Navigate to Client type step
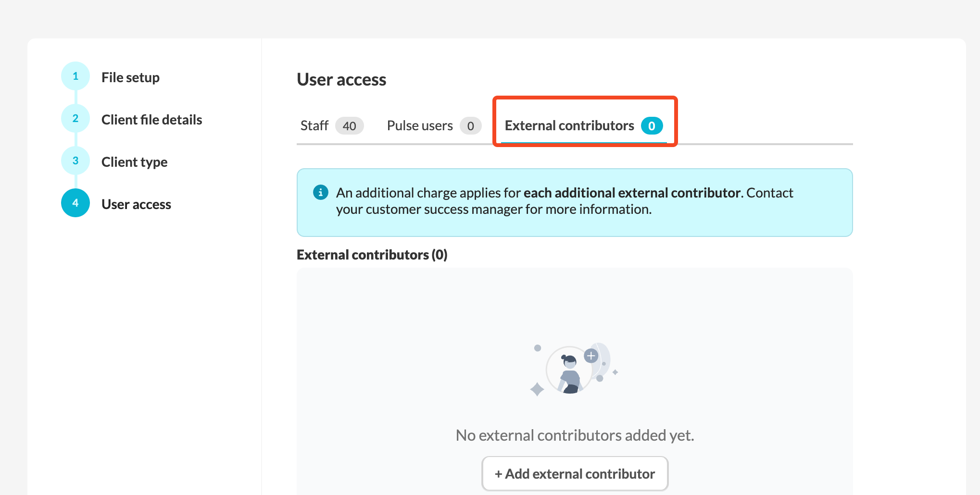The width and height of the screenshot is (980, 495). click(x=135, y=162)
